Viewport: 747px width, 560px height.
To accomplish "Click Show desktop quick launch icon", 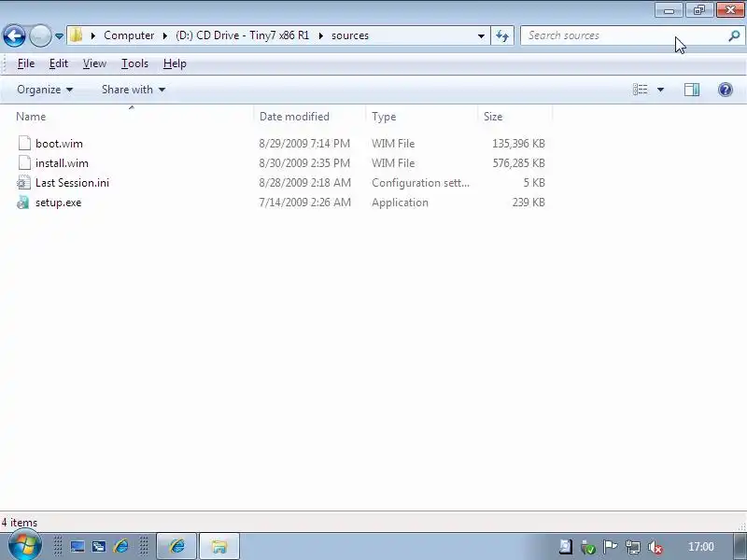I will (78, 546).
